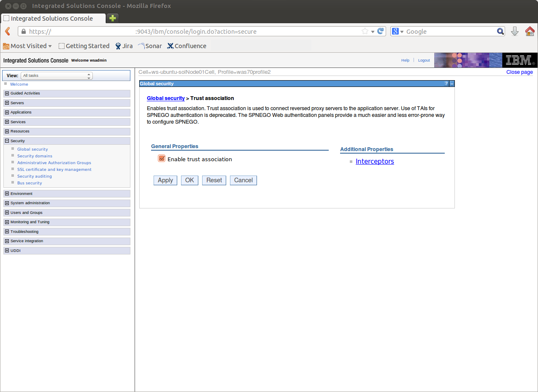Expand the Troubleshooting section
The image size is (538, 392).
click(7, 232)
